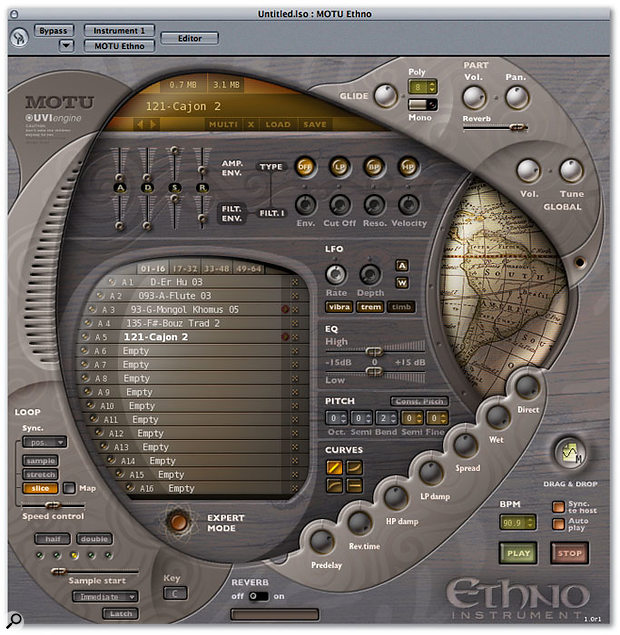The width and height of the screenshot is (620, 635).
Task: Click the Global Tune knob
Action: (x=571, y=170)
